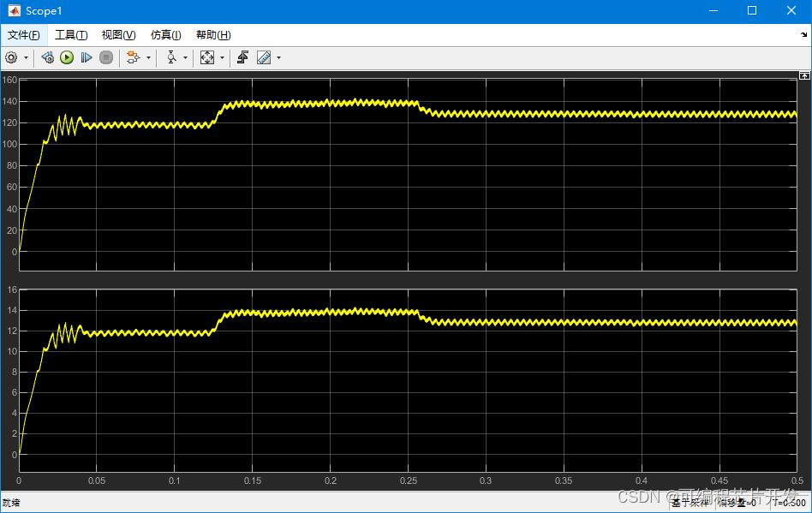
Task: Click the maximize axes icon above the plot
Action: [x=804, y=75]
